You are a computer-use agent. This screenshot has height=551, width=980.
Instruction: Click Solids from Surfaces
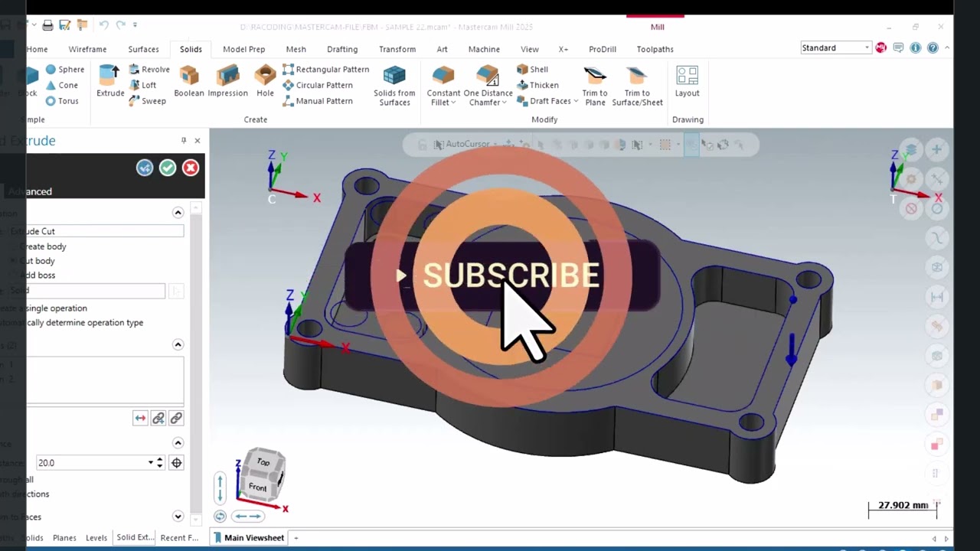click(x=394, y=86)
